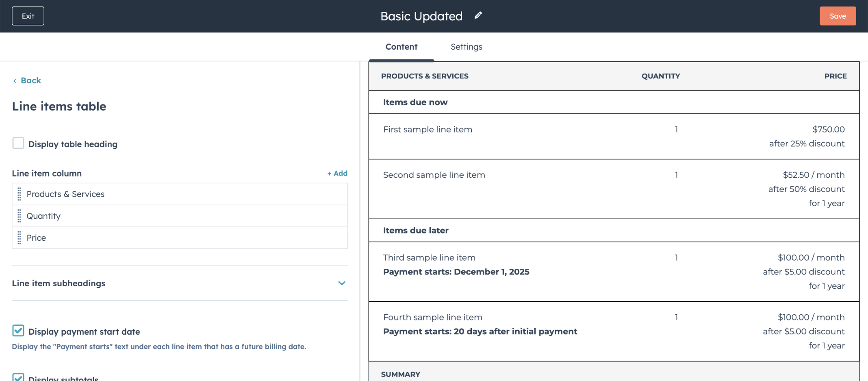This screenshot has width=868, height=381.
Task: Open the Settings tab
Action: pyautogui.click(x=467, y=47)
